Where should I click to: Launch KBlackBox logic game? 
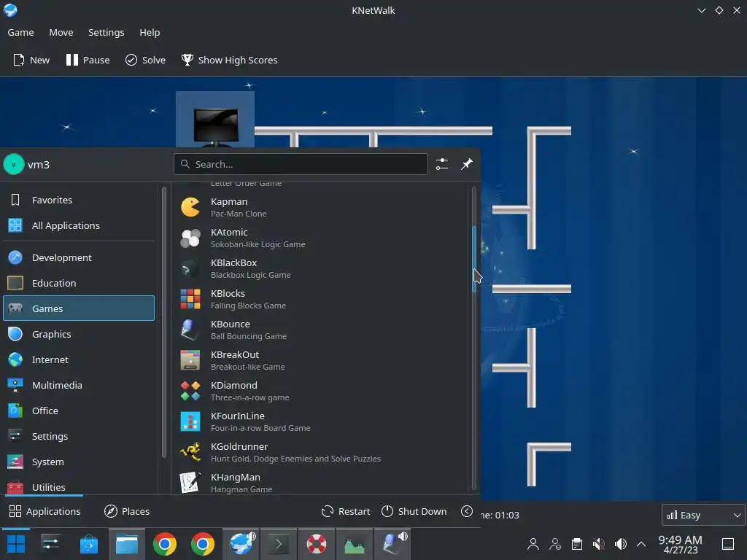pyautogui.click(x=320, y=268)
